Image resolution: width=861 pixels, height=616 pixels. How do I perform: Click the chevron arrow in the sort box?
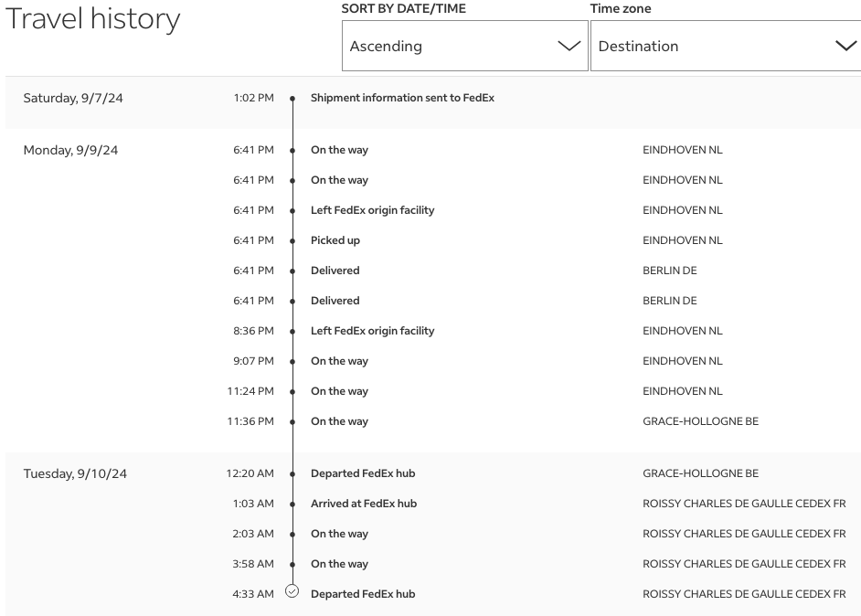click(x=569, y=47)
